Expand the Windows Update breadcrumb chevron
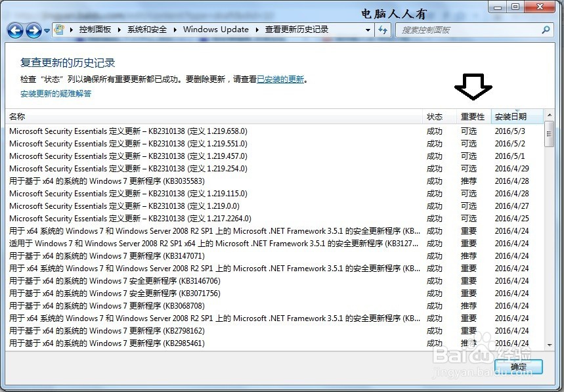Viewport: 564px width, 392px height. pyautogui.click(x=255, y=30)
